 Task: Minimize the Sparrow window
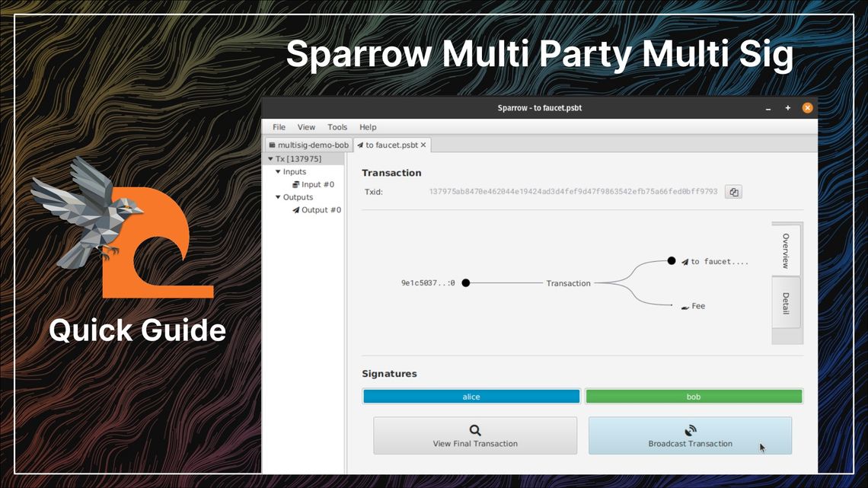[x=768, y=108]
